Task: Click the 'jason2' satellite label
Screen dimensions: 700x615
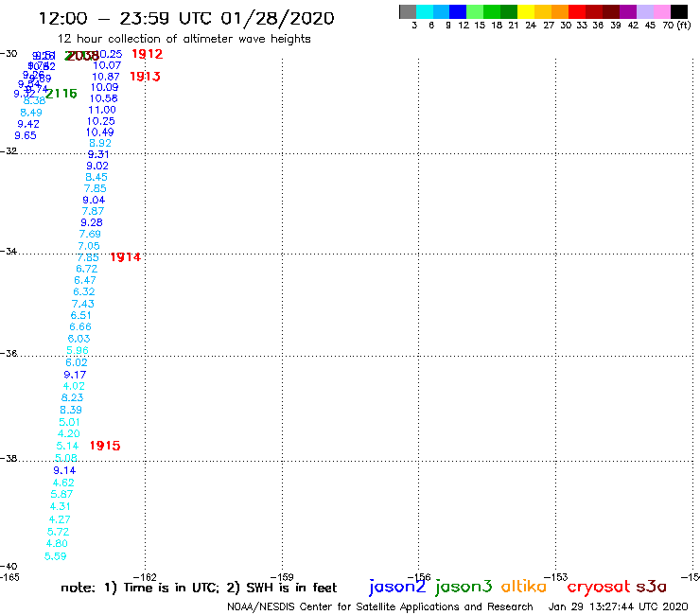Action: click(397, 587)
